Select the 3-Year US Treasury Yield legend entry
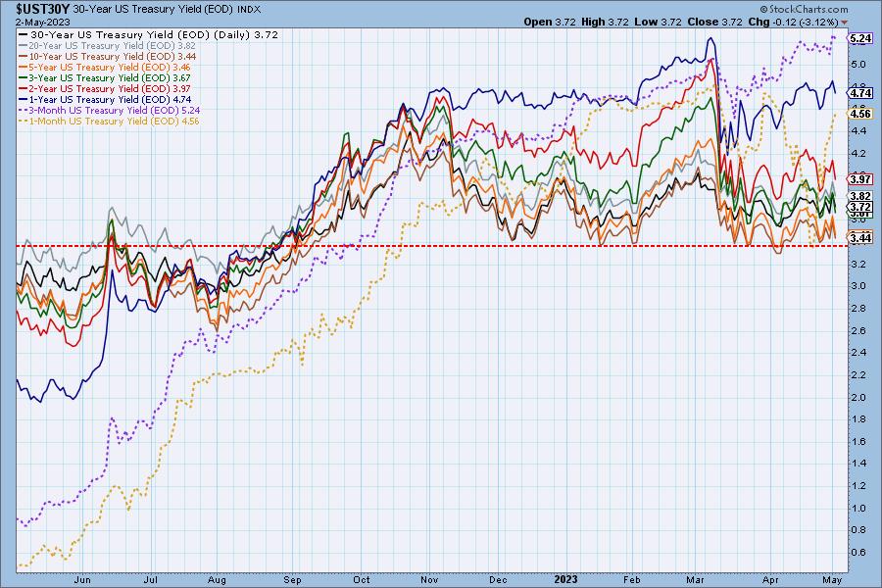The height and width of the screenshot is (588, 882). 105,77
